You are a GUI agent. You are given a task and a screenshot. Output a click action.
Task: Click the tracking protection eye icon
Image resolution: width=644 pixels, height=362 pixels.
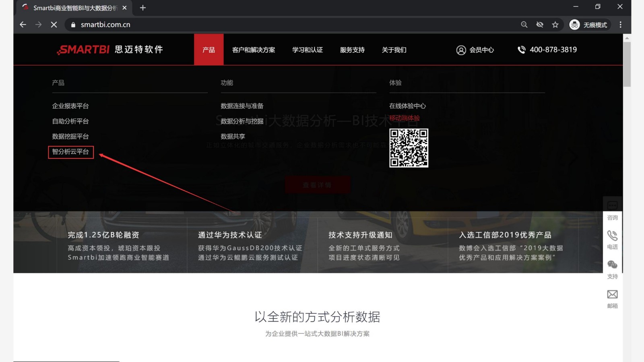[540, 25]
